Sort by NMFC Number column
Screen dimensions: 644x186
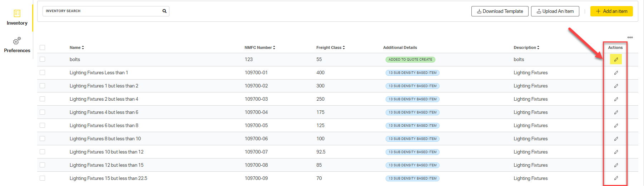(260, 47)
